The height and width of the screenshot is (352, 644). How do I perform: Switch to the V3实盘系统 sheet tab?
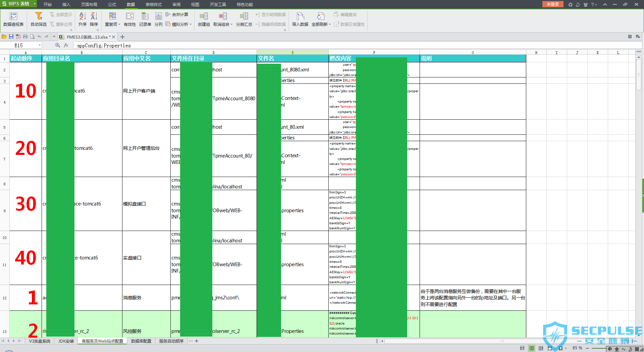[x=40, y=341]
